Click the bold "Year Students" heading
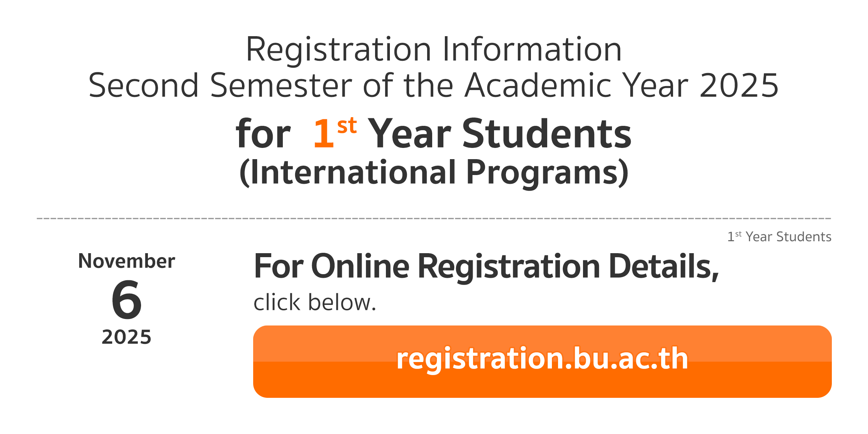868x434 pixels. [499, 134]
